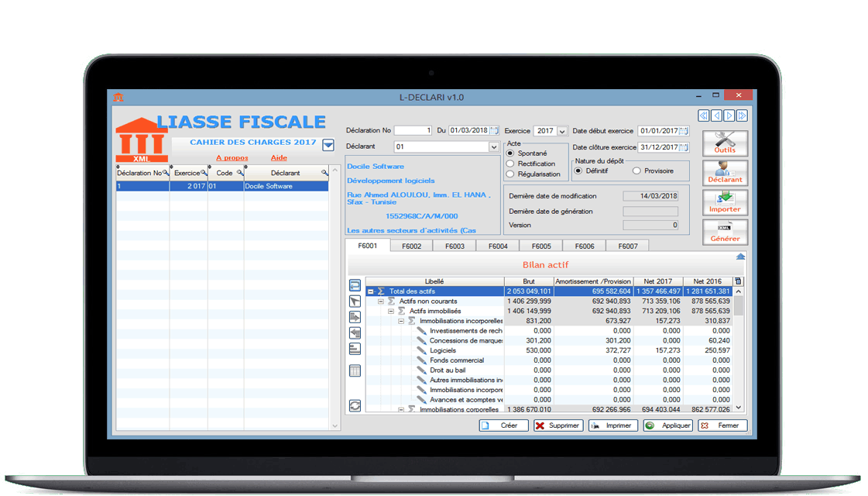Choose the Régularisation act option
This screenshot has height=496, width=868.
pyautogui.click(x=510, y=174)
